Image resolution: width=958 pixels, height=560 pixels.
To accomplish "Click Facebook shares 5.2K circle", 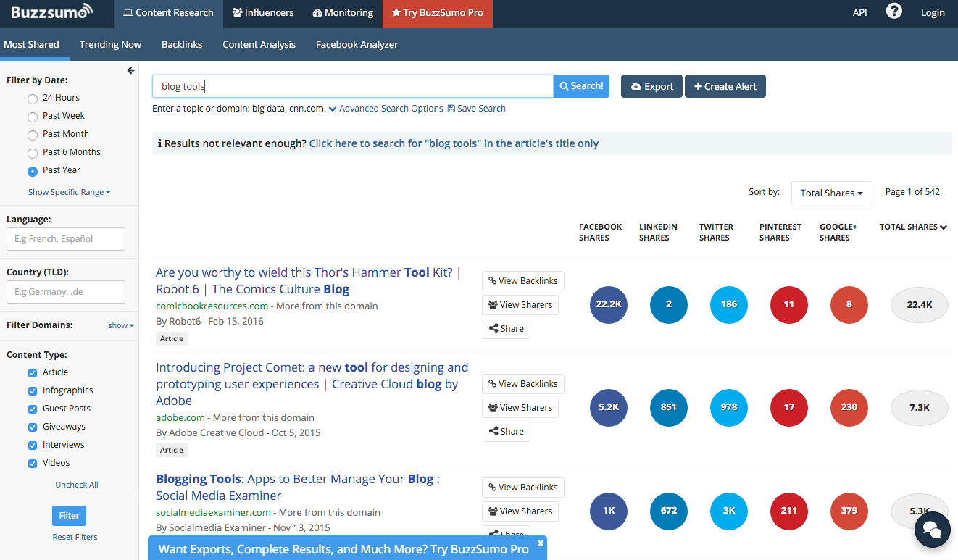I will coord(609,407).
